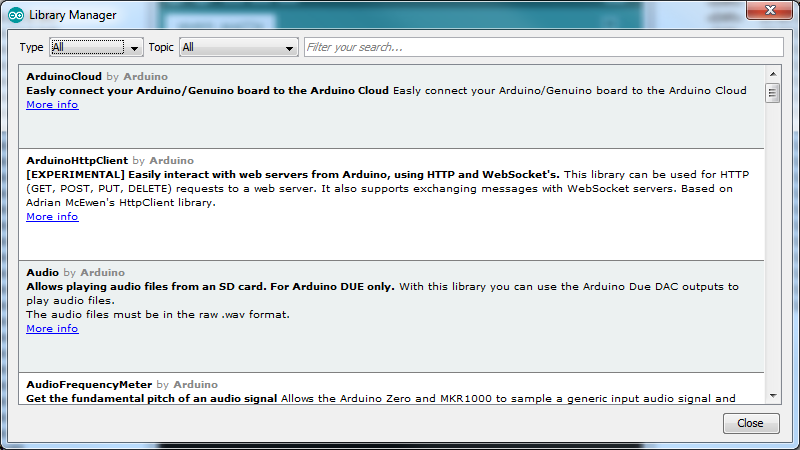Click the scrollbar up arrow
Viewport: 800px width, 450px height.
tap(773, 74)
